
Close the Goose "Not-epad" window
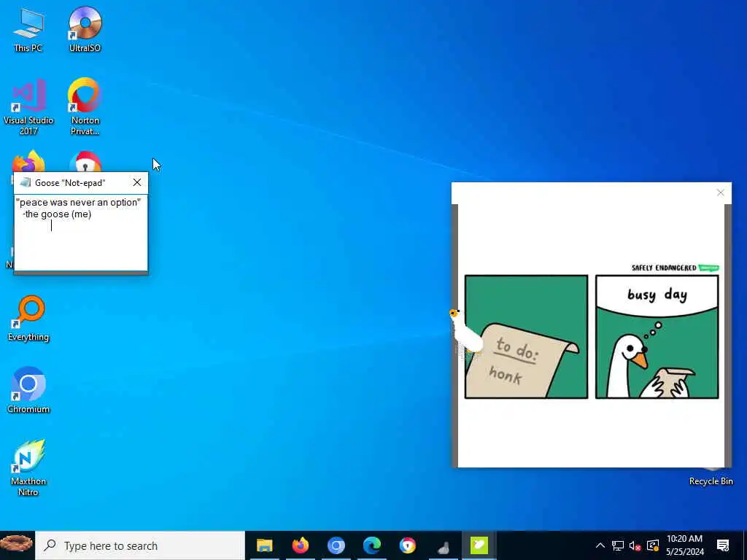(x=137, y=182)
